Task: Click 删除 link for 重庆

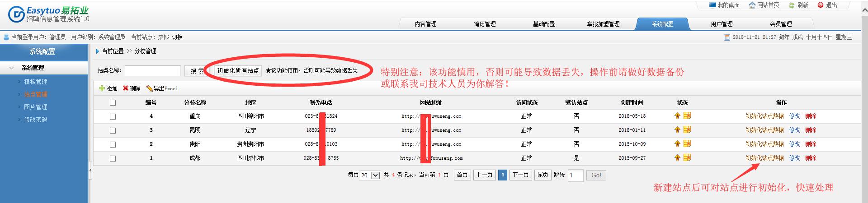Action: 811,116
